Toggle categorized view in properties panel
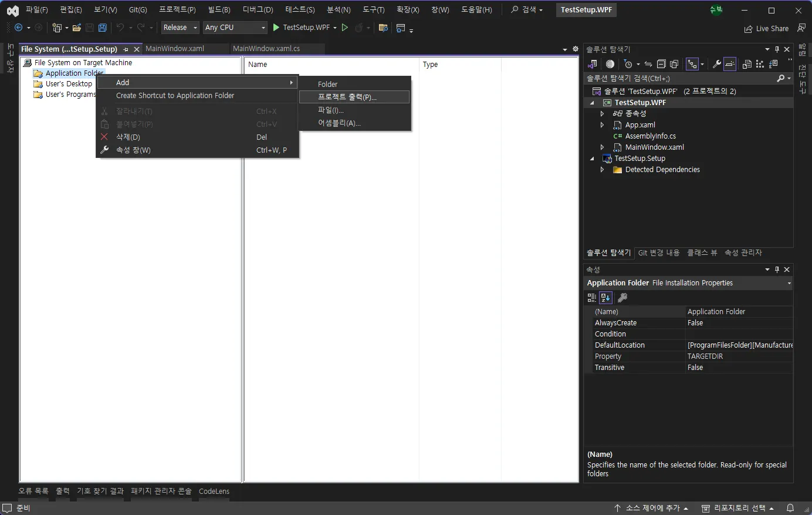 592,298
